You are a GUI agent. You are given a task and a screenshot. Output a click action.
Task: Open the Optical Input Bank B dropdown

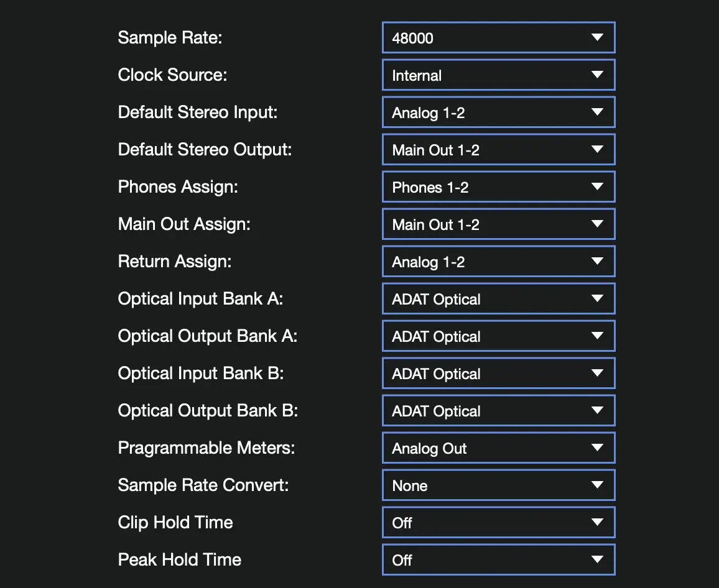click(x=498, y=374)
